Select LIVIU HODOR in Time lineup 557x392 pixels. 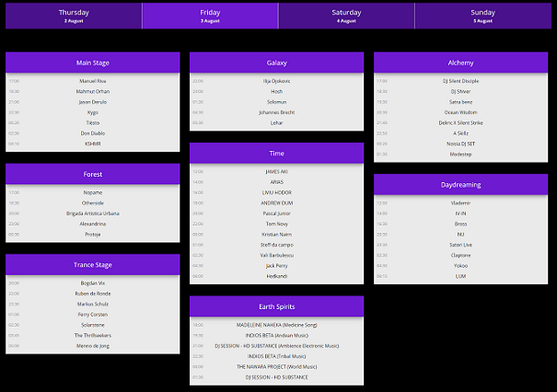(x=277, y=192)
